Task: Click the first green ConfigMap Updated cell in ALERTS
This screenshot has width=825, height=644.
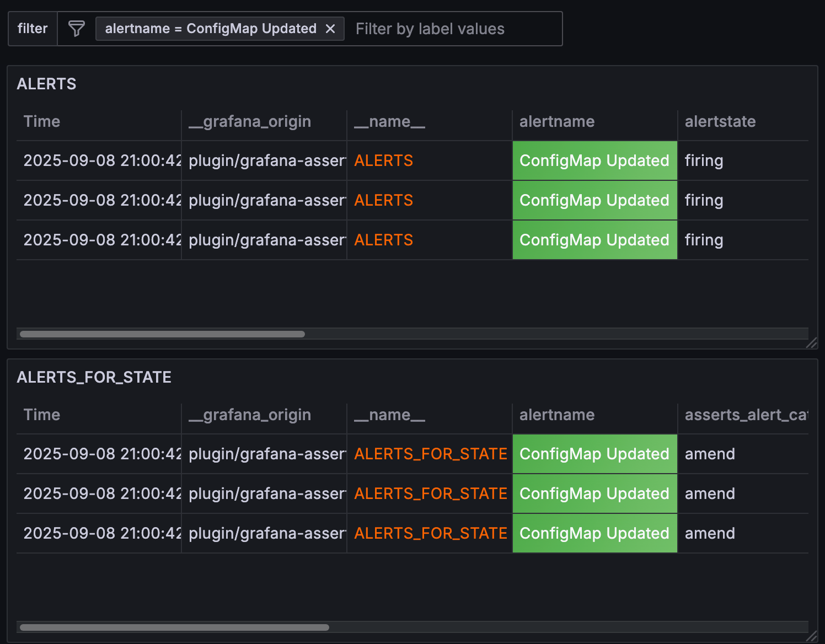Action: coord(594,161)
